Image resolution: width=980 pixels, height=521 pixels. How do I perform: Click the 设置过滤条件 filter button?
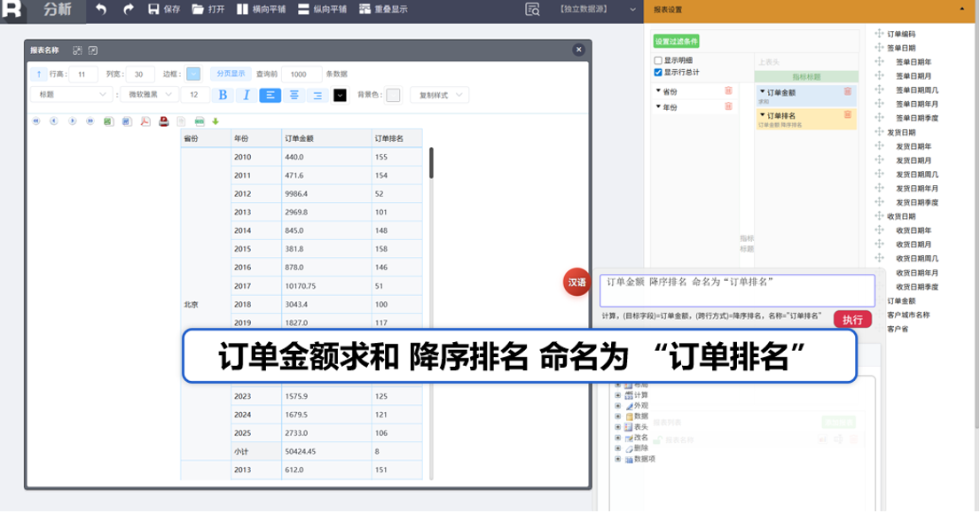[677, 42]
